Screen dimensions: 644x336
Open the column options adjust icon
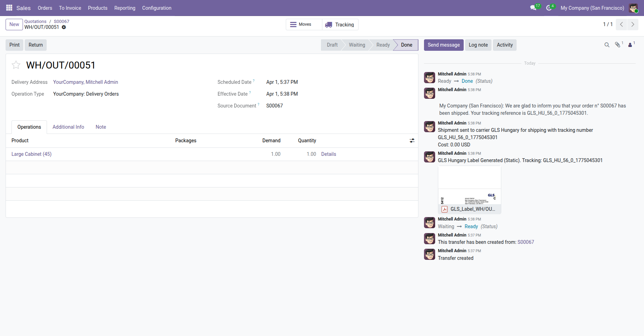coord(412,141)
